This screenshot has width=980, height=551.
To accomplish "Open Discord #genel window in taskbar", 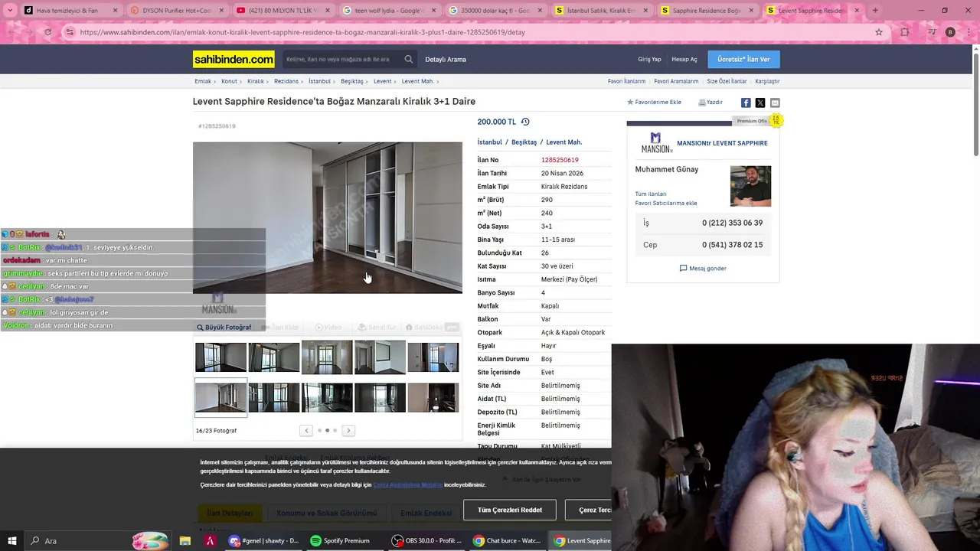I will pos(264,541).
